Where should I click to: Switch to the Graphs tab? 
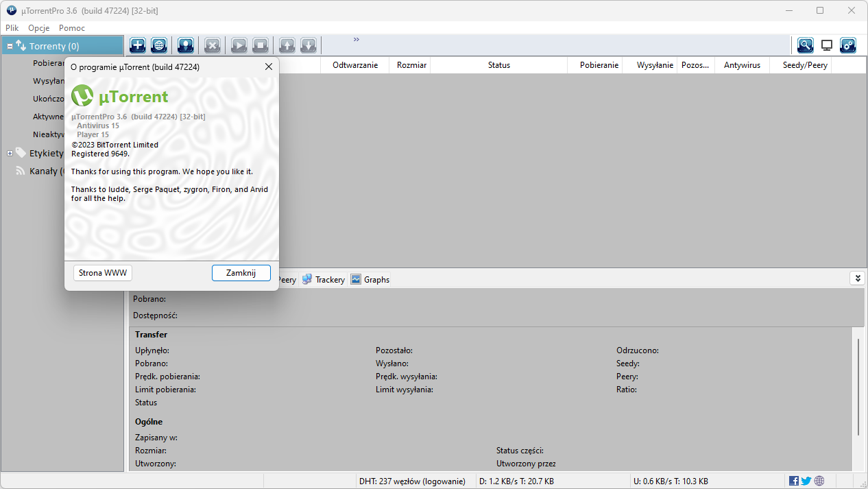(x=370, y=280)
